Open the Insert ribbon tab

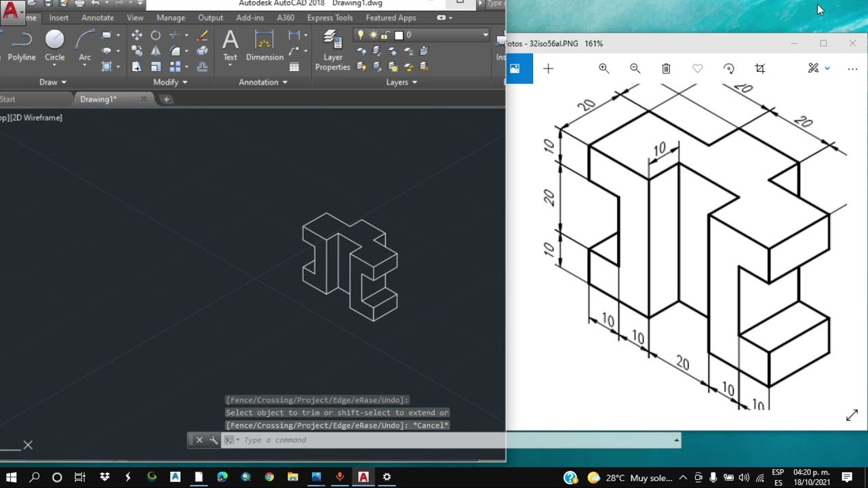59,18
